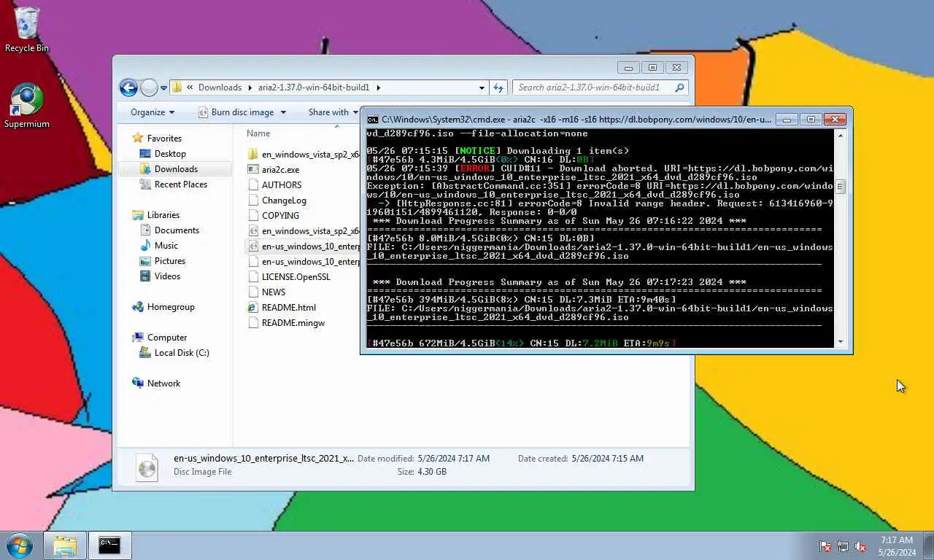Image resolution: width=934 pixels, height=560 pixels.
Task: Click cmd window scrollbar down arrow
Action: point(840,342)
